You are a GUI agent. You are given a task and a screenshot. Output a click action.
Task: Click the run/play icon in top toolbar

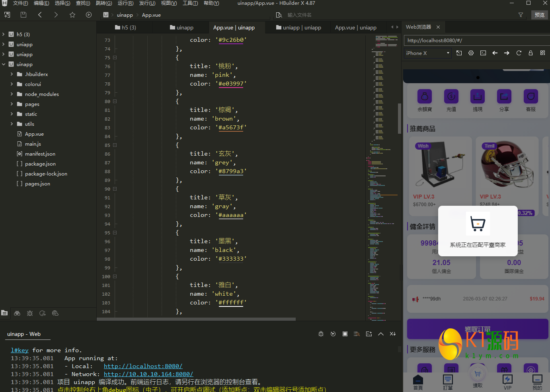click(89, 15)
